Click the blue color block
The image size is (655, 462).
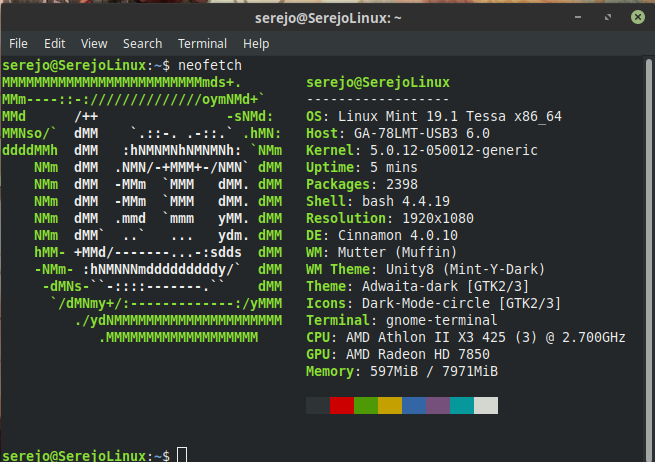click(414, 405)
